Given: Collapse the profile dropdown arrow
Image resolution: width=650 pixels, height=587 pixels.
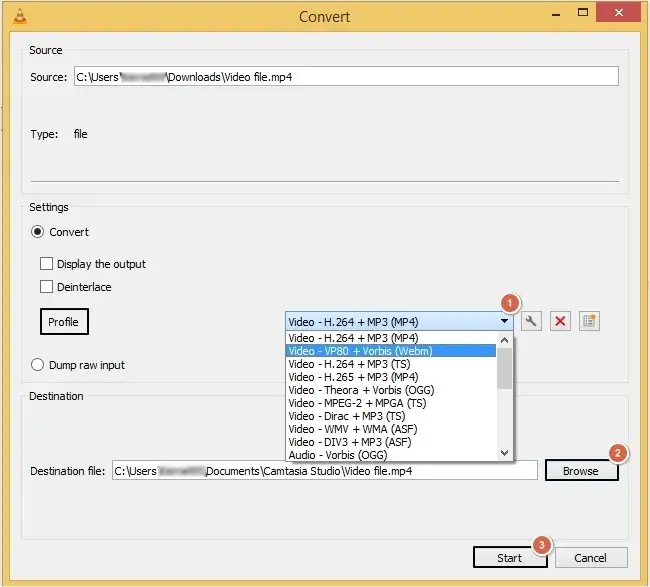Looking at the screenshot, I should click(504, 321).
